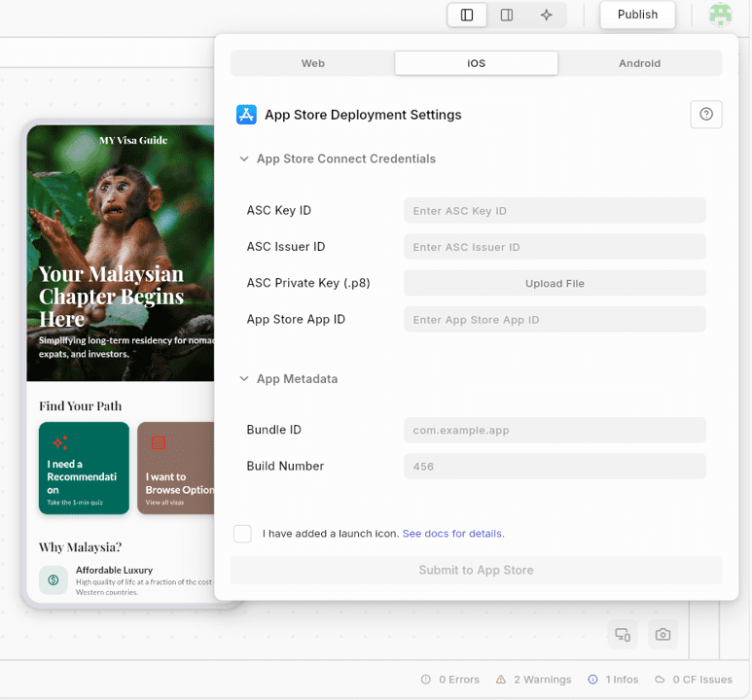Image resolution: width=752 pixels, height=700 pixels.
Task: Click Affordable Luxury dollar icon
Action: click(54, 580)
